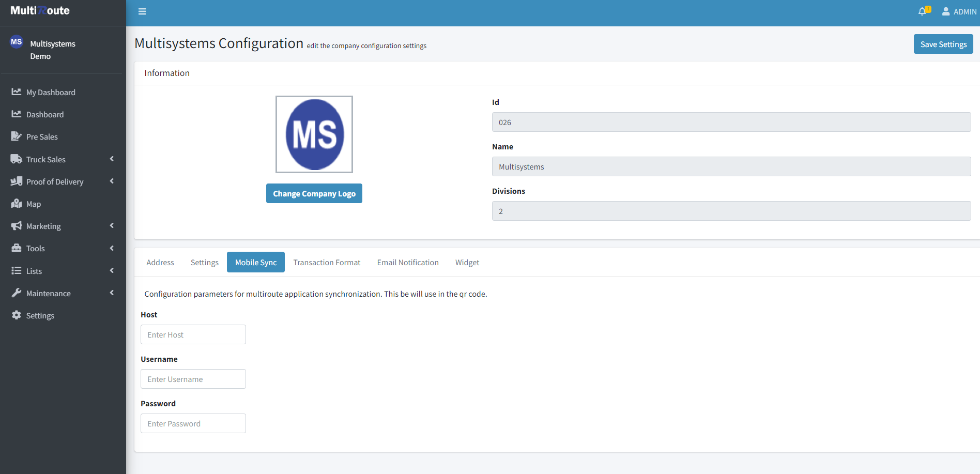Viewport: 980px width, 474px height.
Task: Click the My Dashboard chart icon
Action: pos(16,92)
